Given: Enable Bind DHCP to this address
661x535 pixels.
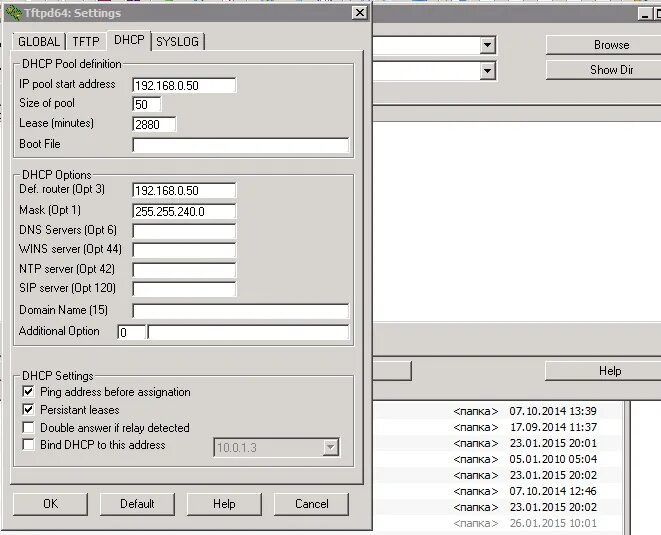Looking at the screenshot, I should pos(28,445).
